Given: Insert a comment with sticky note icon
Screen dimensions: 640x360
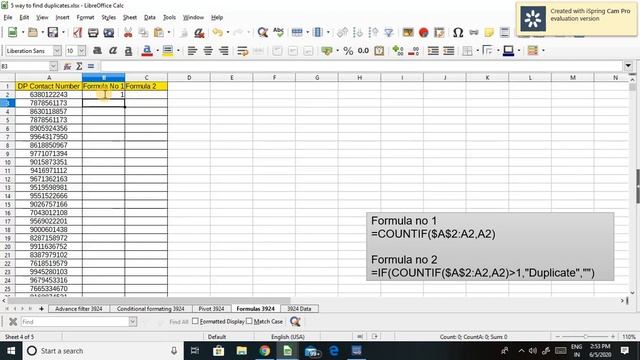Looking at the screenshot, I should click(489, 32).
